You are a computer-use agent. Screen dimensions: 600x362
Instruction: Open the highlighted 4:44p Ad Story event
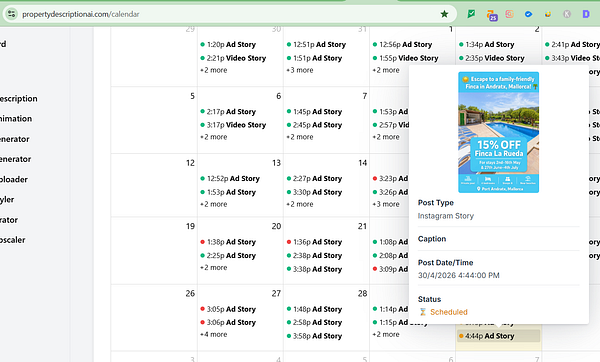[499, 336]
